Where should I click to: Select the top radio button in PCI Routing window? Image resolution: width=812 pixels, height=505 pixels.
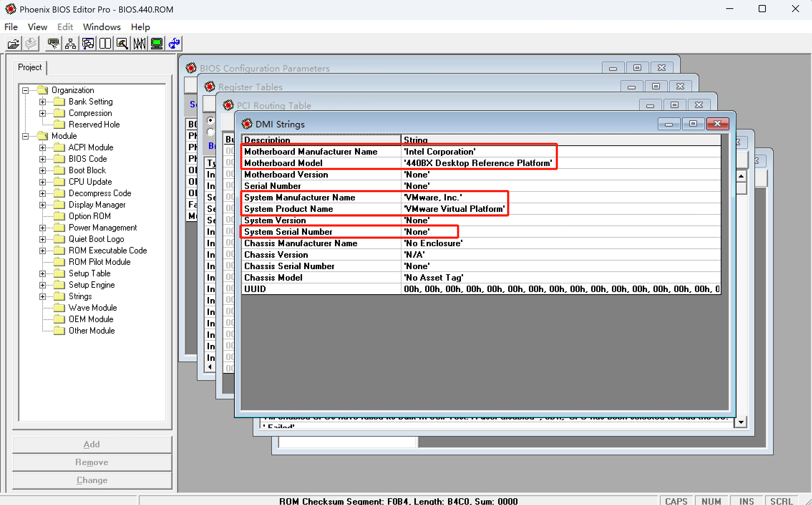210,120
